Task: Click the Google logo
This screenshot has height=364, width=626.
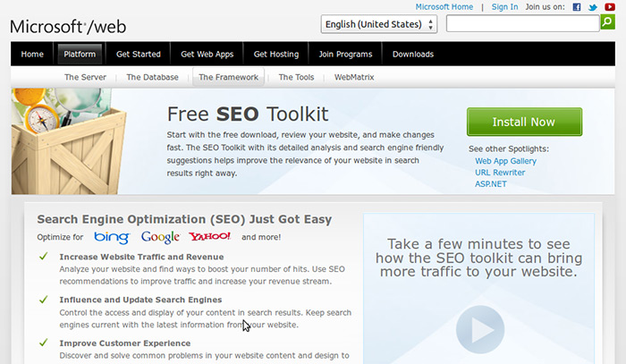Action: pos(160,237)
